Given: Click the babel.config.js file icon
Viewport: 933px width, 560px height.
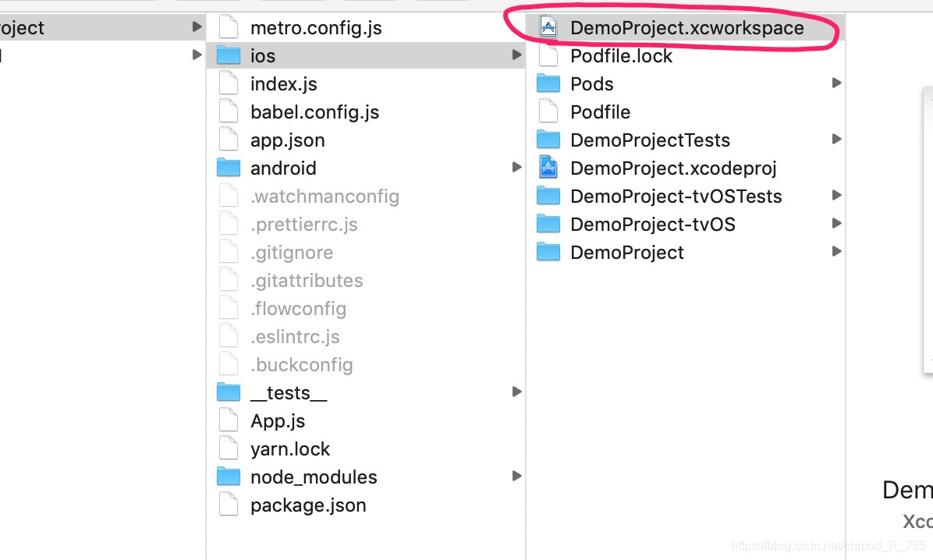Looking at the screenshot, I should (229, 112).
